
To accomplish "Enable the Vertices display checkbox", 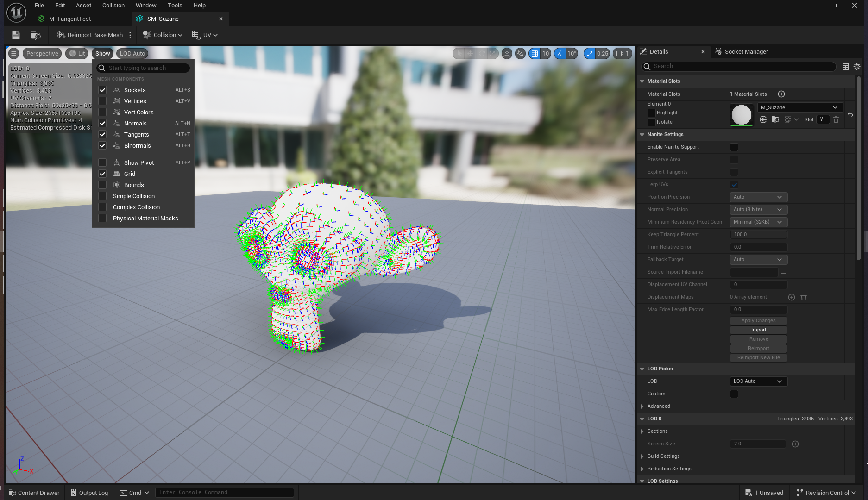I will click(102, 101).
